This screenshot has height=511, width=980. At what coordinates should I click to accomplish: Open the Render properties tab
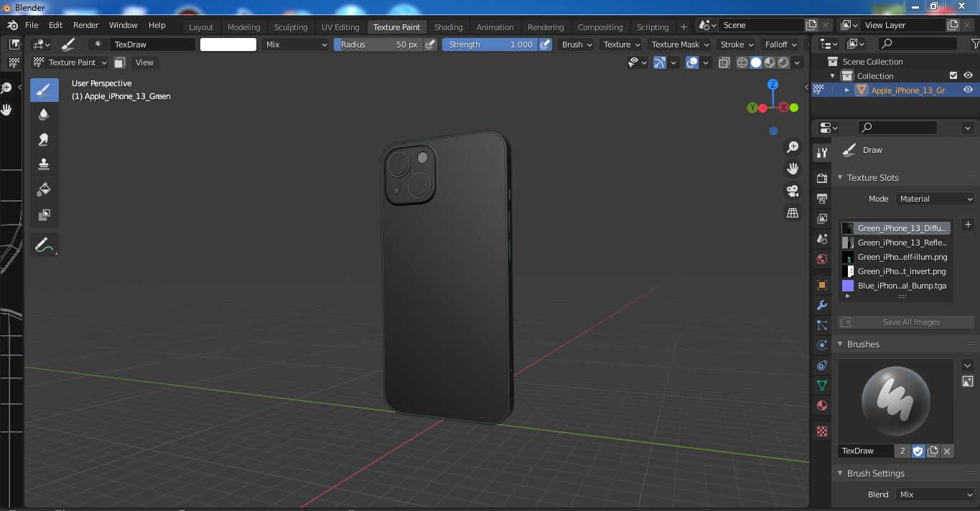822,178
